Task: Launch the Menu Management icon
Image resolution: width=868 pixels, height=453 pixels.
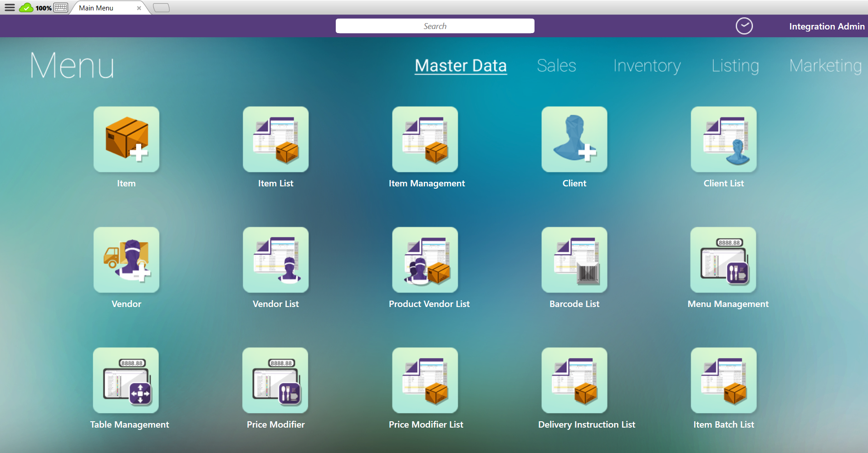Action: (x=723, y=260)
